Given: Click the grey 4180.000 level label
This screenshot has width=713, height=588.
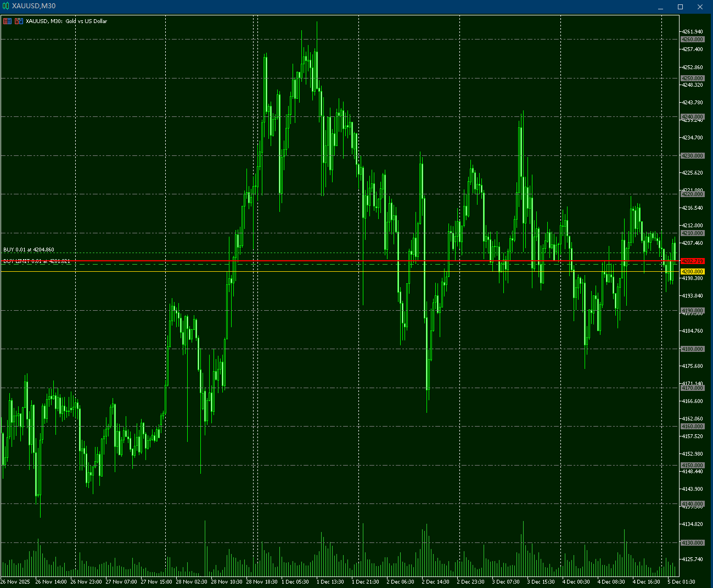Looking at the screenshot, I should [692, 349].
